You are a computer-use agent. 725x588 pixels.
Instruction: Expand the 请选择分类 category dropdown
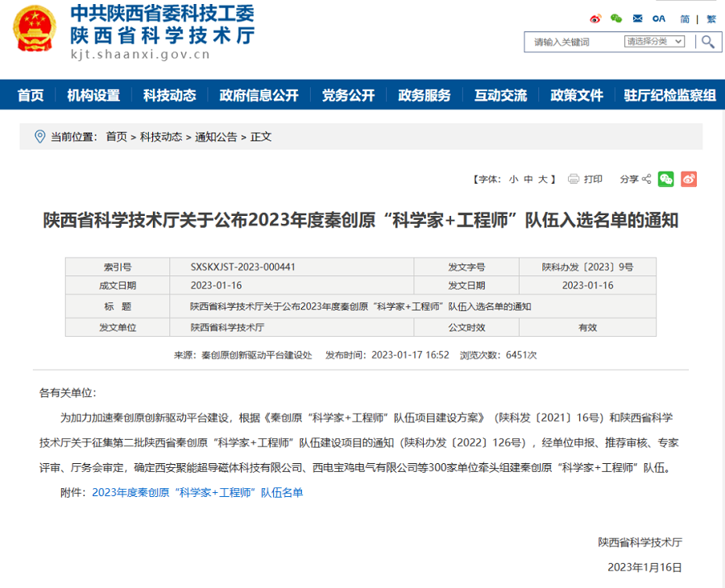(654, 42)
